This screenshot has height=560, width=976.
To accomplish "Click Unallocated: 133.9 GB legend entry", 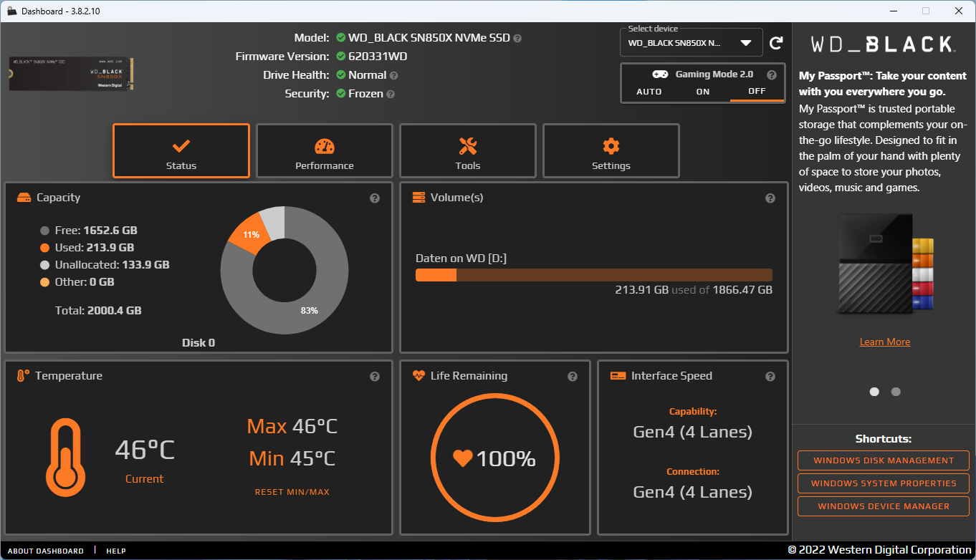I will [105, 265].
